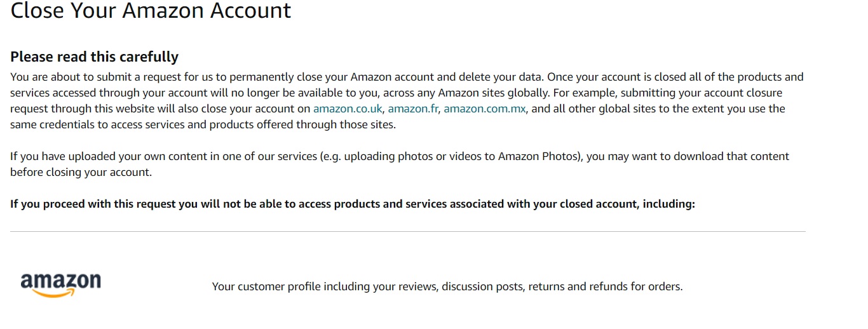The width and height of the screenshot is (868, 329).
Task: Click the text 'If you have uploaded your own content'
Action: pos(104,156)
